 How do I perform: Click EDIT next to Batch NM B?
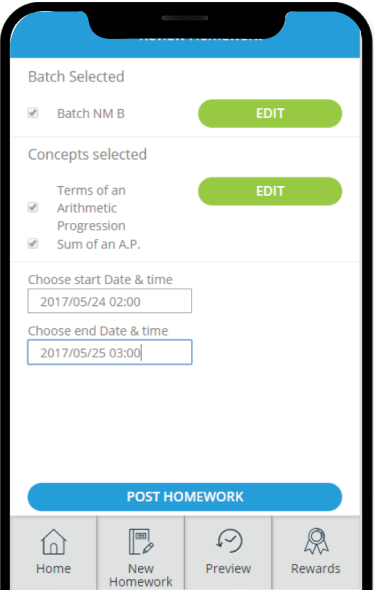(x=270, y=114)
